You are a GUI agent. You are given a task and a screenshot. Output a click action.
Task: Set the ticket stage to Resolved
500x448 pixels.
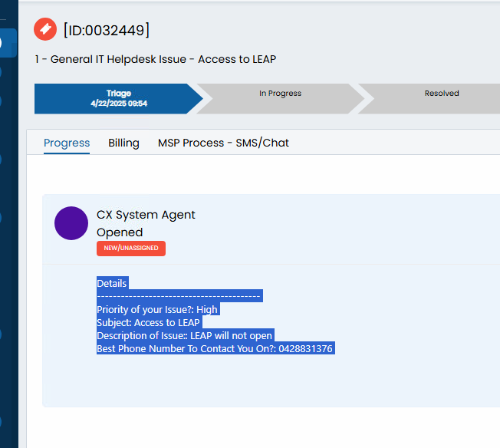pos(442,99)
